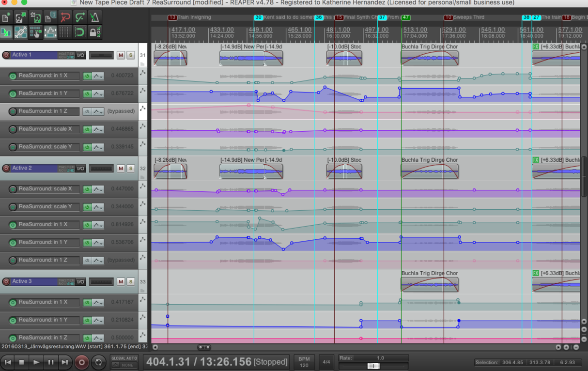The image size is (588, 371).
Task: Toggle bypass on ReaSurround in 1 Z envelope
Action: click(87, 111)
